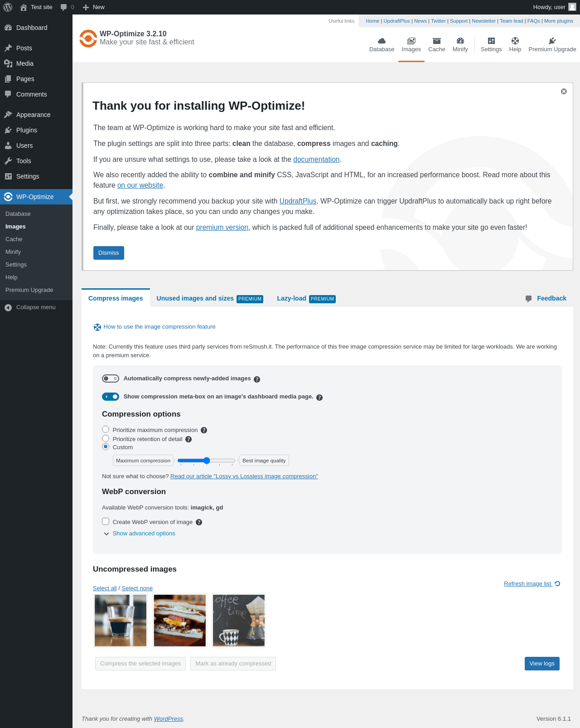The height and width of the screenshot is (728, 580).
Task: Click the Test site home icon
Action: pos(24,7)
